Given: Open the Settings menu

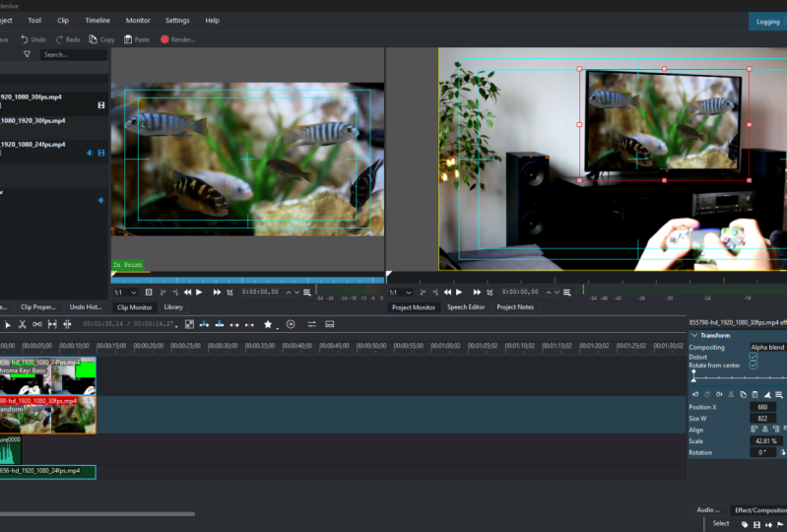Looking at the screenshot, I should click(x=177, y=21).
